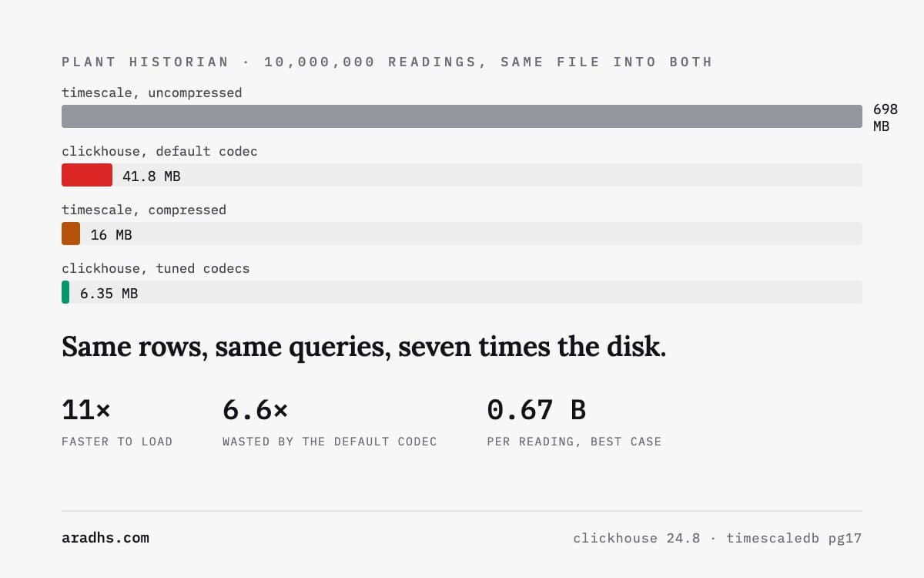Select the 0.67 B statistic
This screenshot has width=924, height=578.
537,410
